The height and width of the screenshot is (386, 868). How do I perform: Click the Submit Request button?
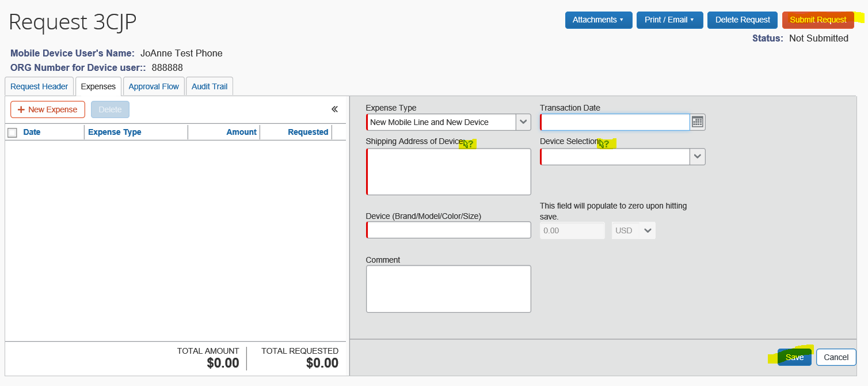coord(818,20)
